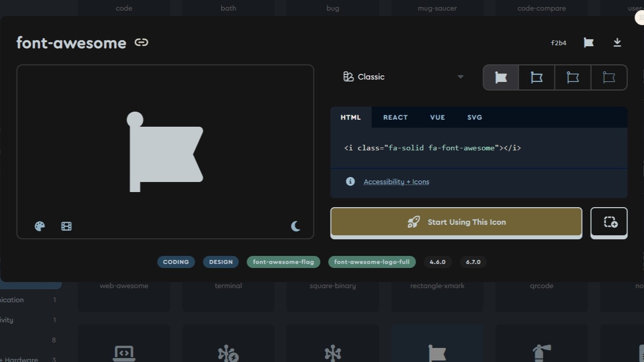
Task: Open the square-binary icon card
Action: 333,297
